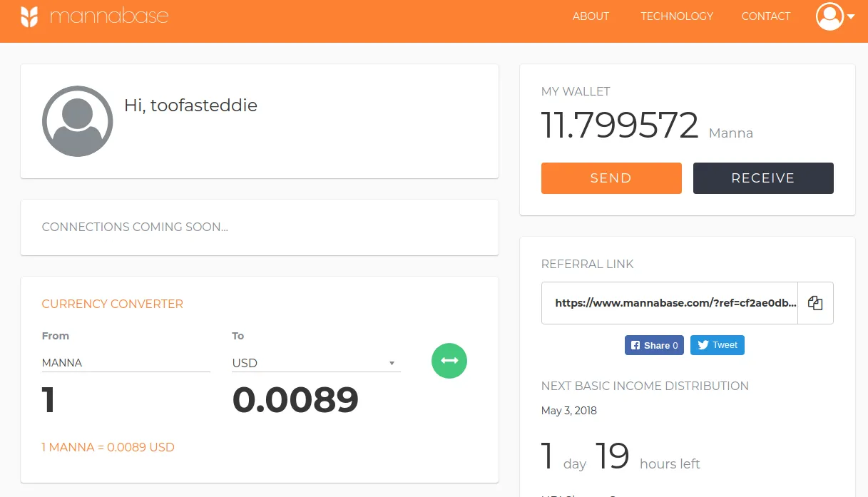Edit the amount value 1
The width and height of the screenshot is (868, 497).
[x=48, y=400]
